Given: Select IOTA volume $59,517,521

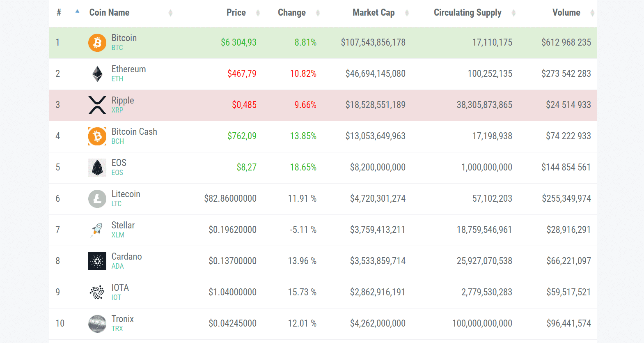Looking at the screenshot, I should [x=569, y=292].
